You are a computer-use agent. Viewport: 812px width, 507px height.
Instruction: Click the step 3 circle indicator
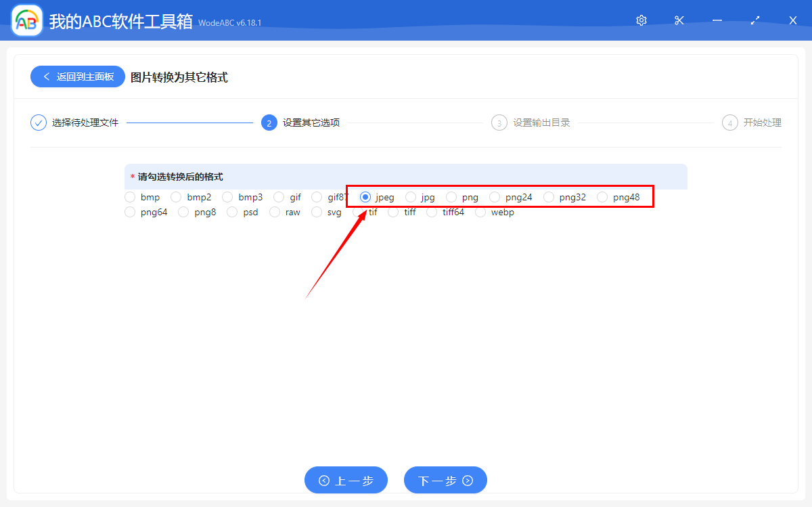(499, 123)
